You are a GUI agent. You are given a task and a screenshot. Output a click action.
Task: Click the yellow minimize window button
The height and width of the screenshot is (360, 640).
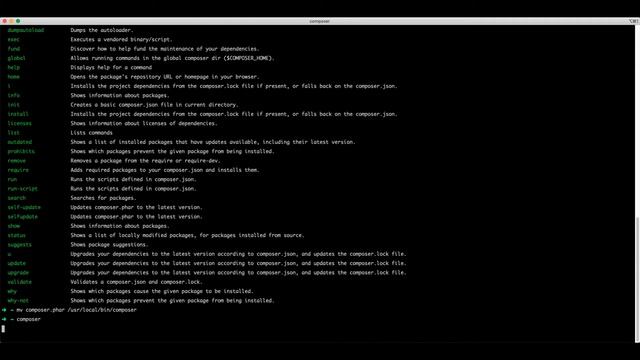[11, 21]
